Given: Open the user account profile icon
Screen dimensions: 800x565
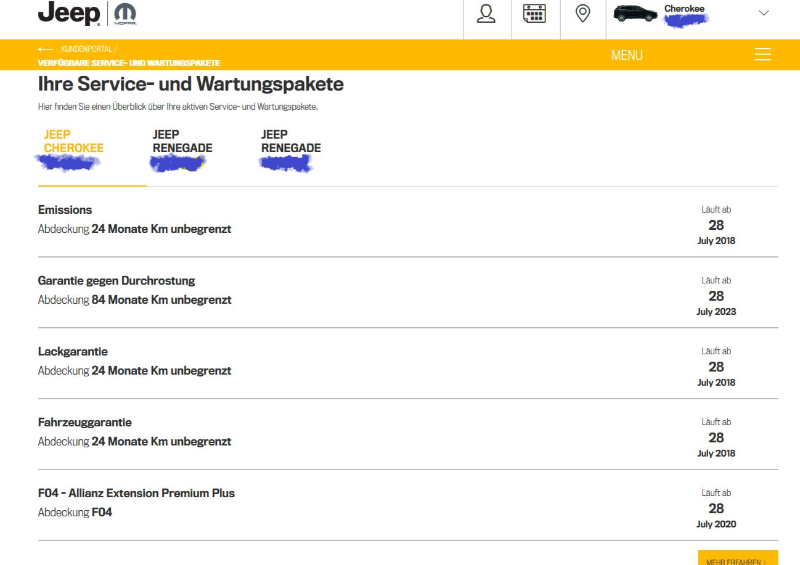Looking at the screenshot, I should [x=487, y=14].
